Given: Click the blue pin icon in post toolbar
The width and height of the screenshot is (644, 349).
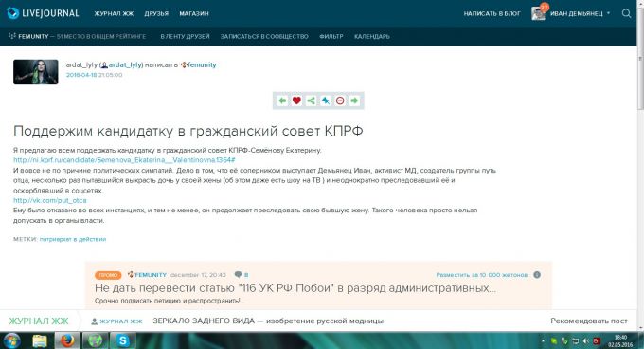Looking at the screenshot, I should click(325, 101).
